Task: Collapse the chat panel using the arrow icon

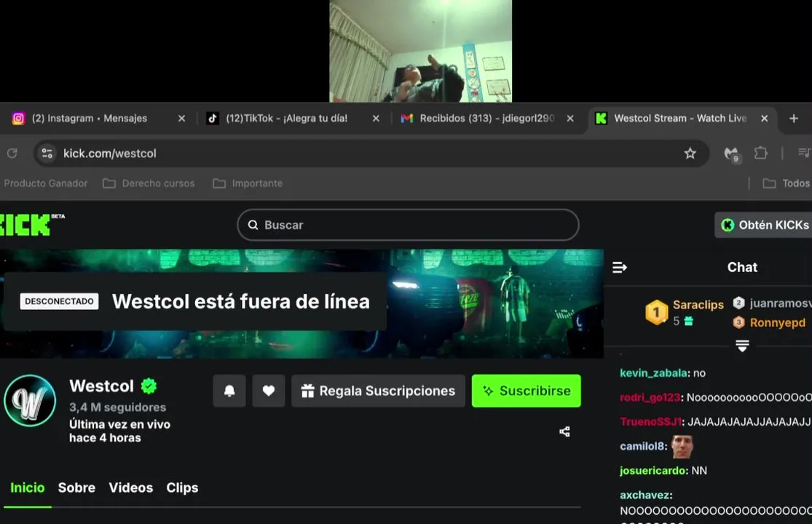Action: [x=619, y=267]
